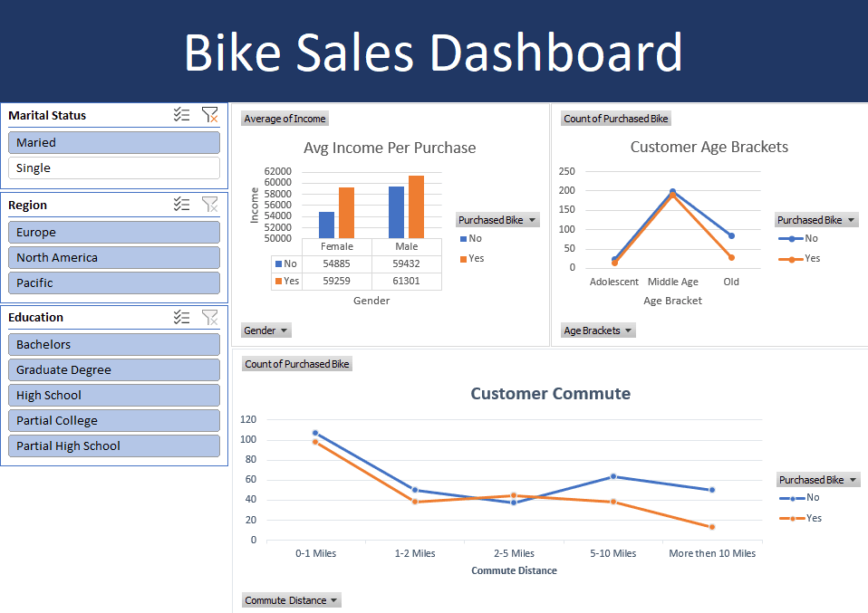Click No legend entry on commute chart

[799, 498]
